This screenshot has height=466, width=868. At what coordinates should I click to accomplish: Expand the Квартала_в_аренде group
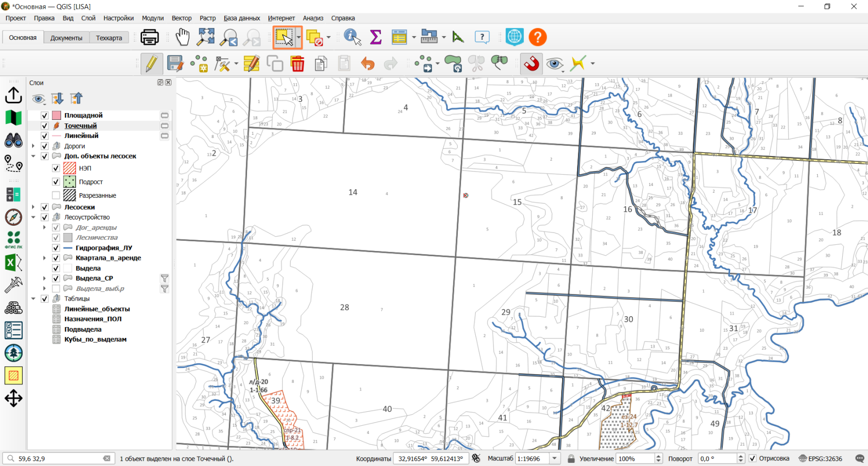tap(44, 258)
